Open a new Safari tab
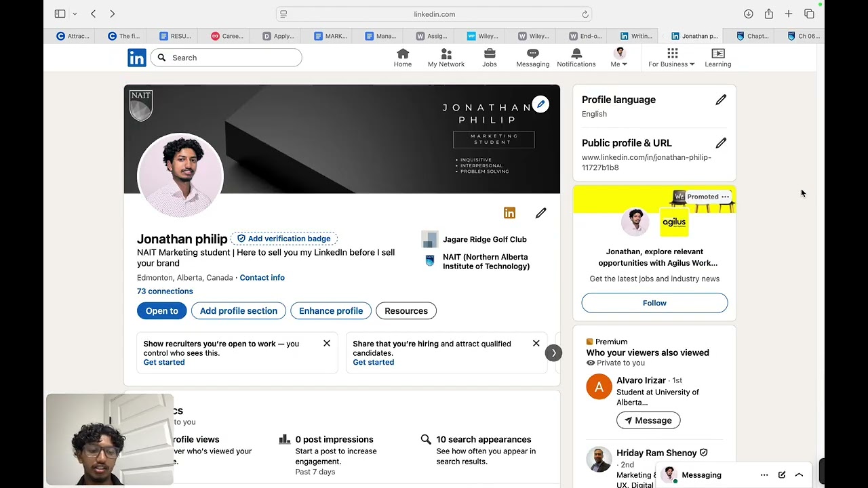Viewport: 868px width, 488px height. 789,14
